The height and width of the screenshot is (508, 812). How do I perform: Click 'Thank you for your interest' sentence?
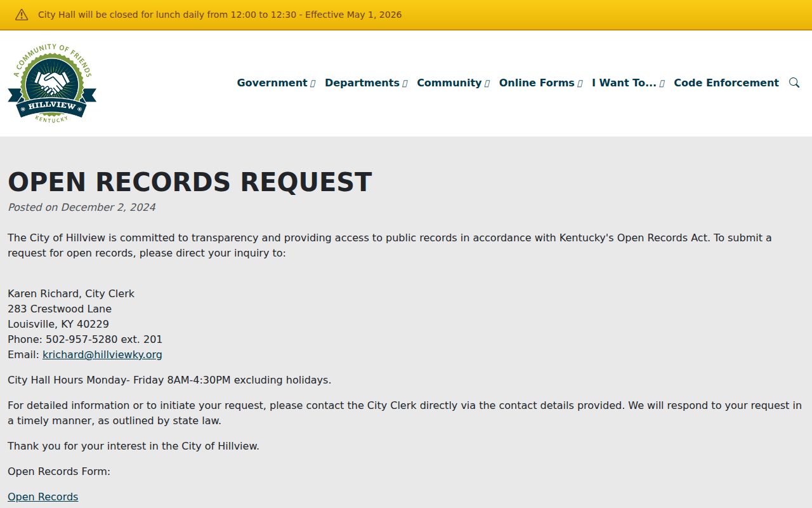(x=133, y=446)
